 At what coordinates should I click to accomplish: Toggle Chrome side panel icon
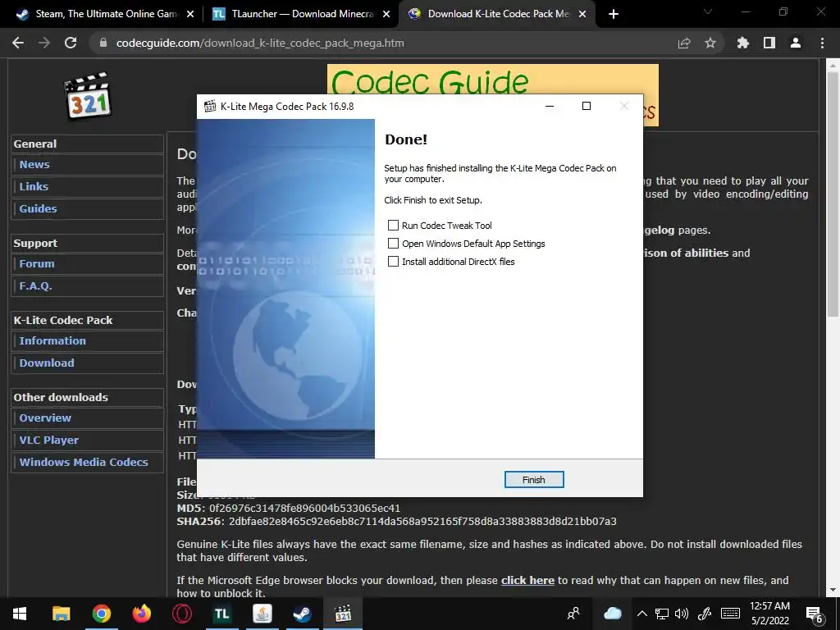point(769,43)
